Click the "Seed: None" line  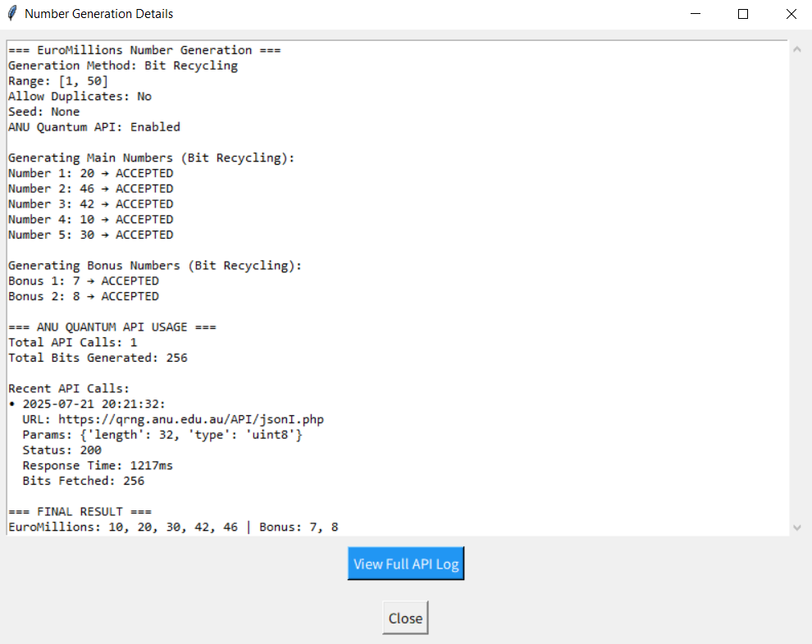click(x=44, y=112)
